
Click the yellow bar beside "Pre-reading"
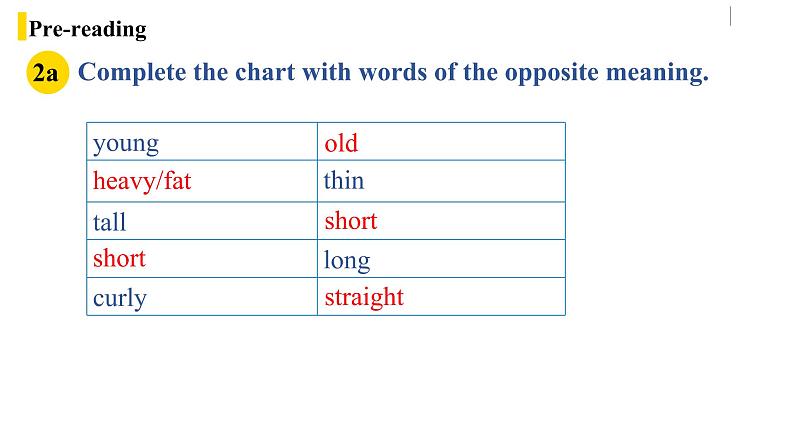[x=21, y=27]
